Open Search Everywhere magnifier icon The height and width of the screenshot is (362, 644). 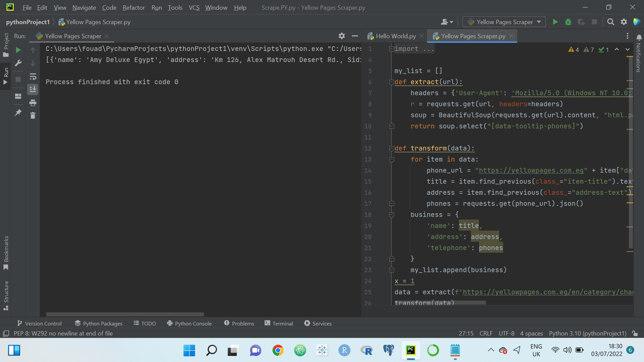point(610,22)
